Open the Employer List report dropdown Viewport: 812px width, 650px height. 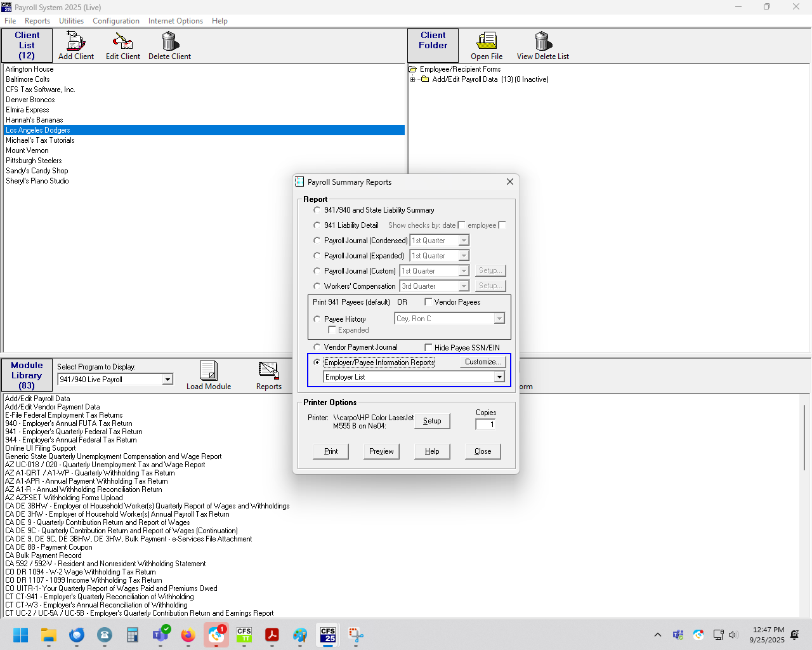coord(499,377)
